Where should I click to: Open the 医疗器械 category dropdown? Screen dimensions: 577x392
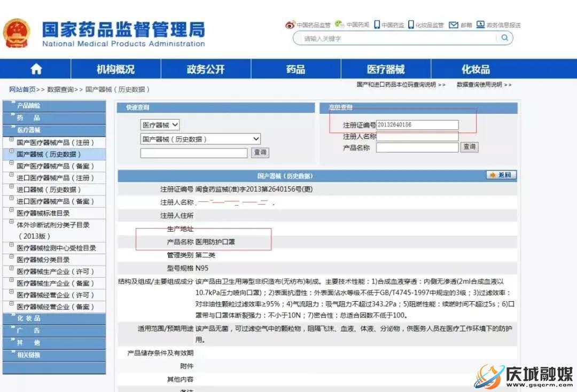(x=160, y=125)
